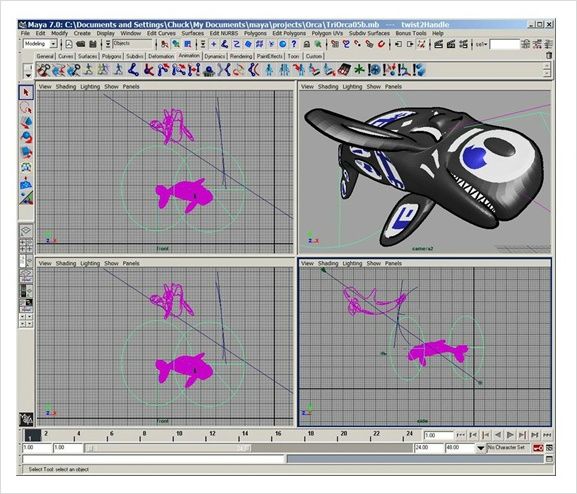Screen dimensions: 577x494
Task: Click the highlight selection green icon
Action: click(318, 44)
